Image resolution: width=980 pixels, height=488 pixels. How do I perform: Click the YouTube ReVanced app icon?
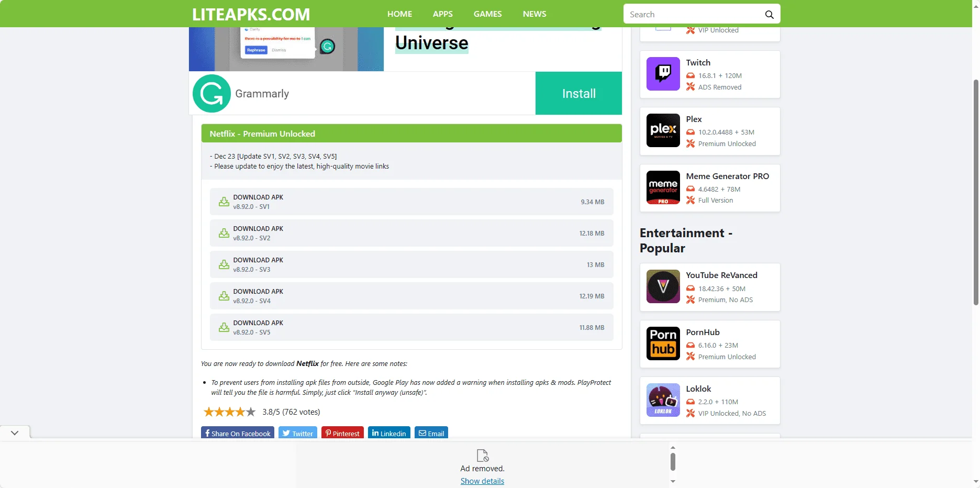point(663,286)
